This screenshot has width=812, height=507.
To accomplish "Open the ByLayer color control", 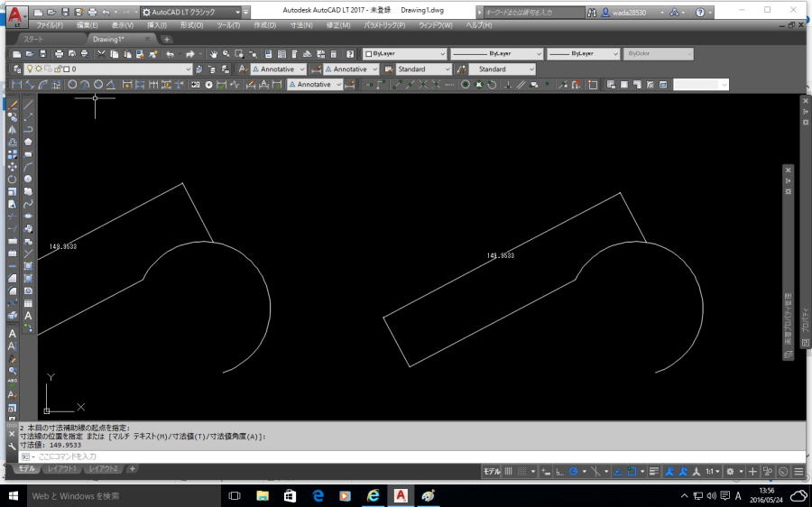I will (404, 54).
